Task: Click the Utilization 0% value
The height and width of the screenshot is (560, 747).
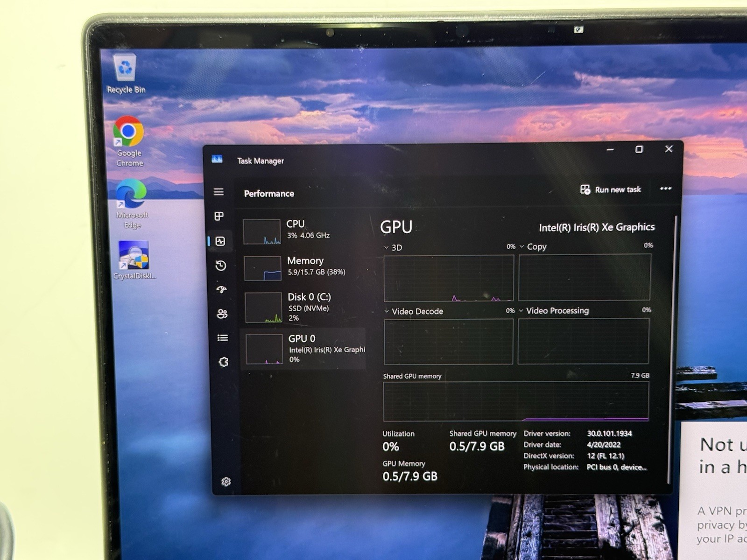Action: (x=391, y=447)
